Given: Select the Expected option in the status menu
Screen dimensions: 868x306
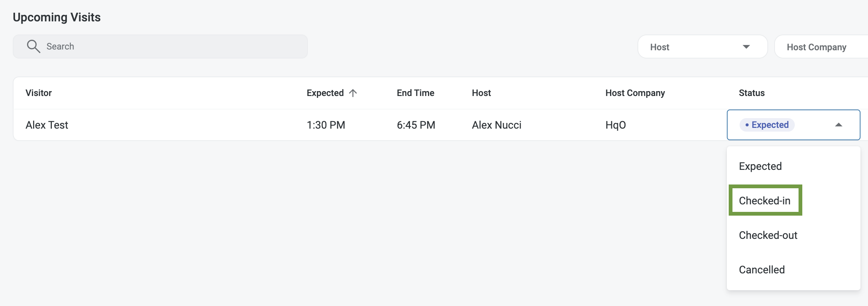Looking at the screenshot, I should 760,166.
